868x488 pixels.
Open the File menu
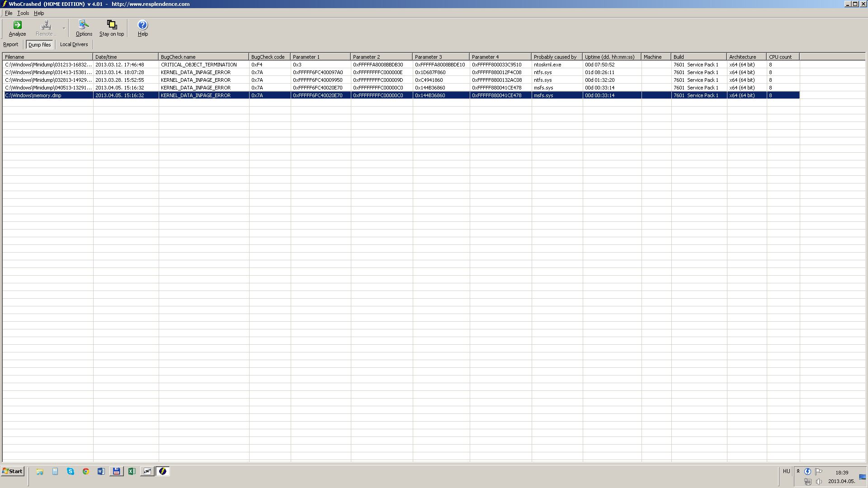coord(9,13)
